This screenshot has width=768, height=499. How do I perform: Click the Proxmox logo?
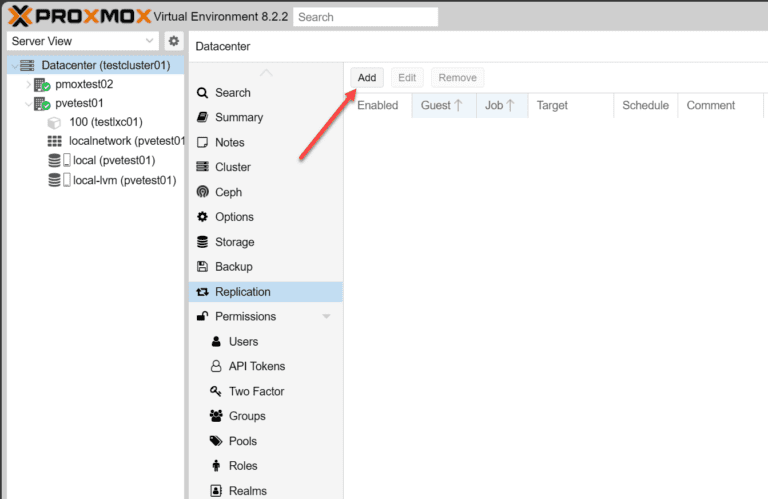79,16
